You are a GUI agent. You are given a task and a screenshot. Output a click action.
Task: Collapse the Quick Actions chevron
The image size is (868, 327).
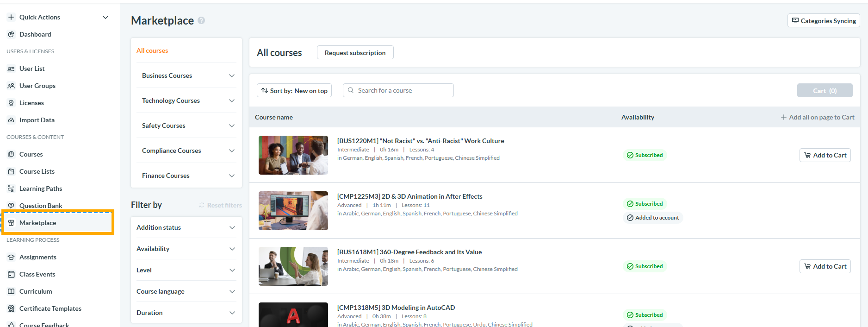click(105, 17)
